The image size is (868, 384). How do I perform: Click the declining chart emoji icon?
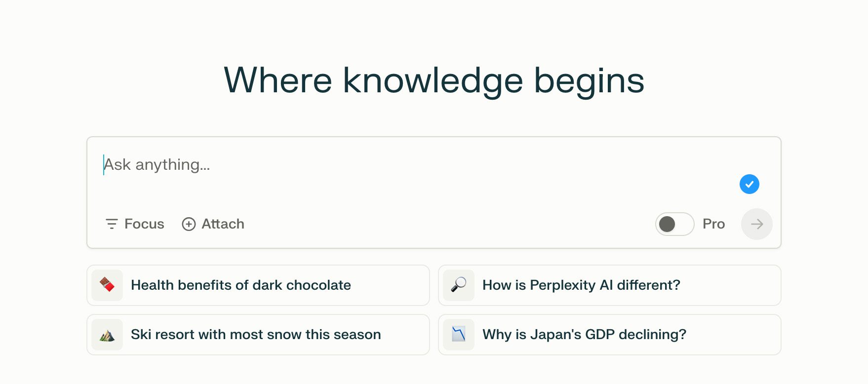point(459,335)
